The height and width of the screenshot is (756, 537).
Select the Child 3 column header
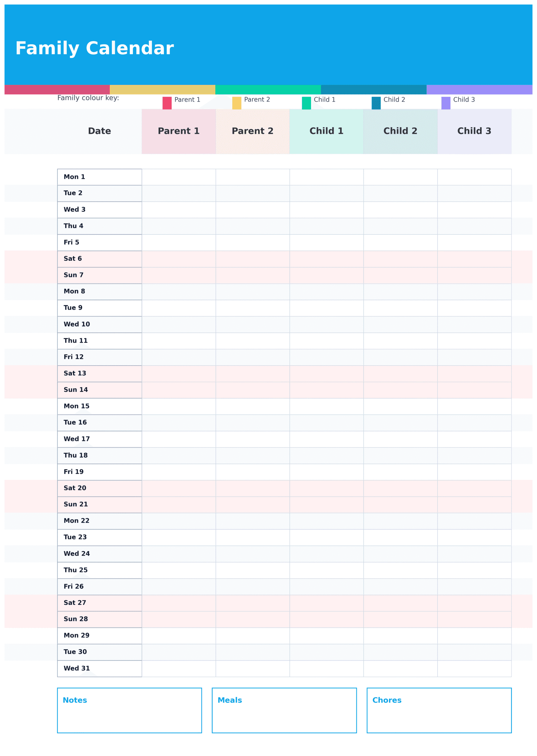click(474, 131)
